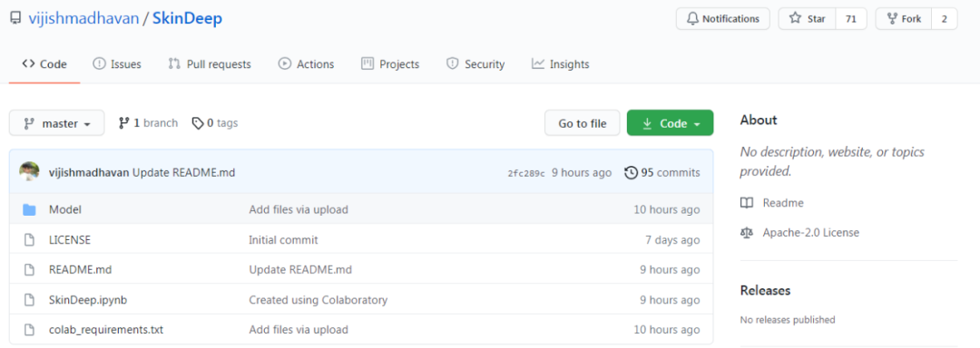Image resolution: width=980 pixels, height=348 pixels.
Task: Click the Go to file button
Action: (x=582, y=123)
